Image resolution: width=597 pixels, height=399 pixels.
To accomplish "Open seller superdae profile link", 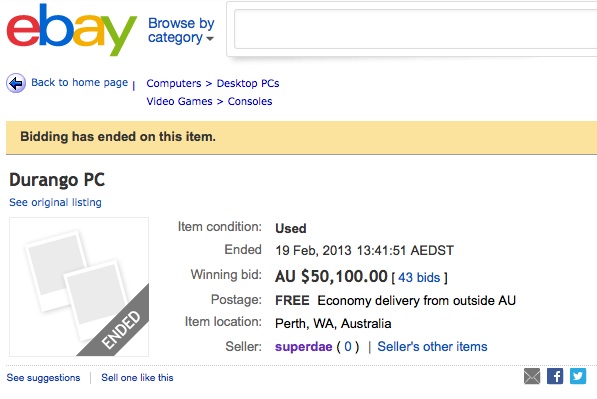I will tap(303, 347).
